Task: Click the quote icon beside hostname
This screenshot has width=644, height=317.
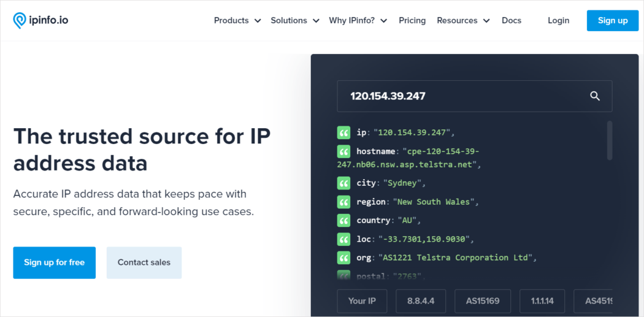Action: 343,151
